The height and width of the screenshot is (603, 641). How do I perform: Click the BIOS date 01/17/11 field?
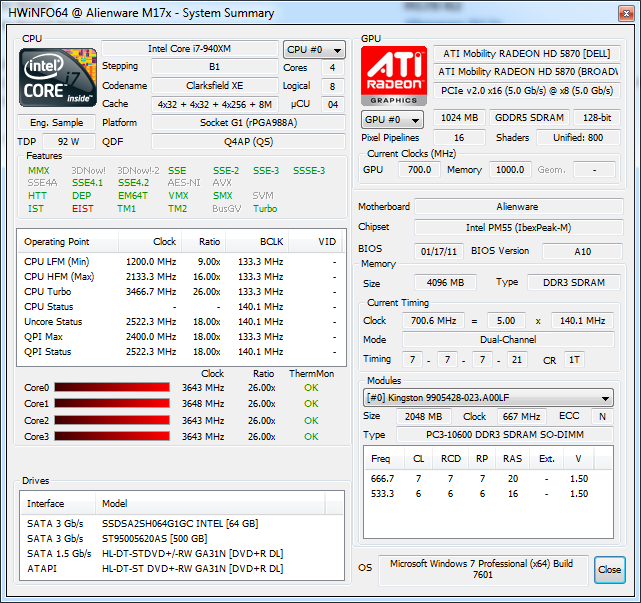point(439,251)
